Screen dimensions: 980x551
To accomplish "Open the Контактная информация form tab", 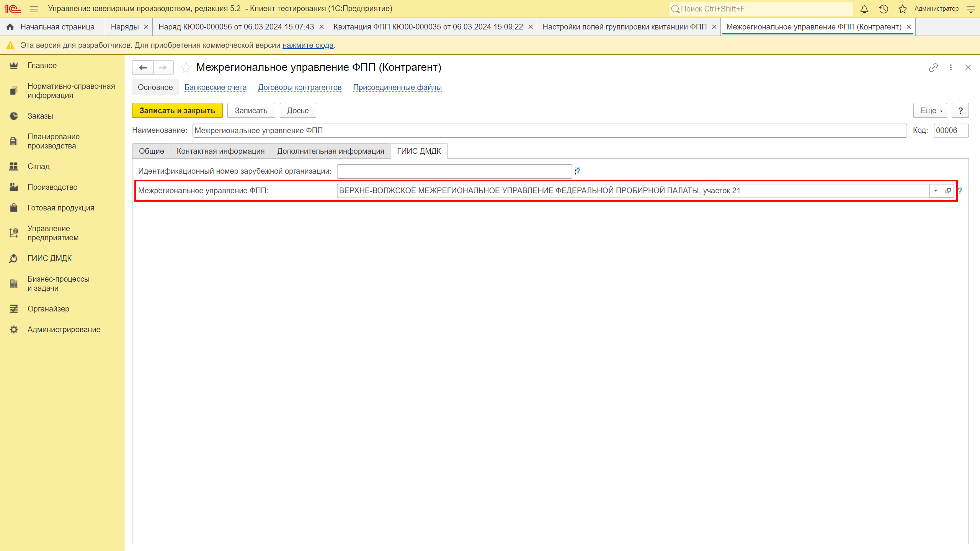I will click(x=220, y=151).
